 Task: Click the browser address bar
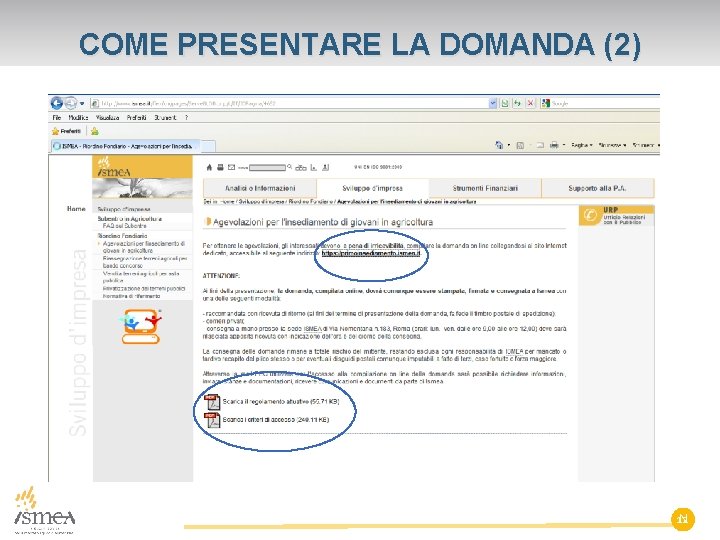289,103
